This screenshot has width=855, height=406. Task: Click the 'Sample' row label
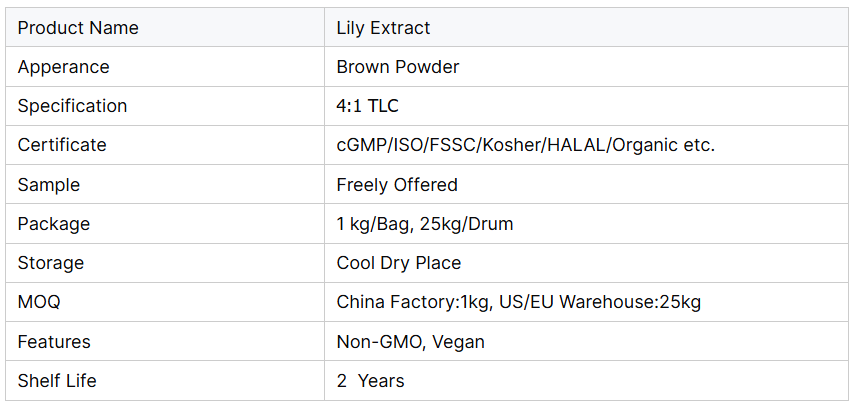pos(48,185)
